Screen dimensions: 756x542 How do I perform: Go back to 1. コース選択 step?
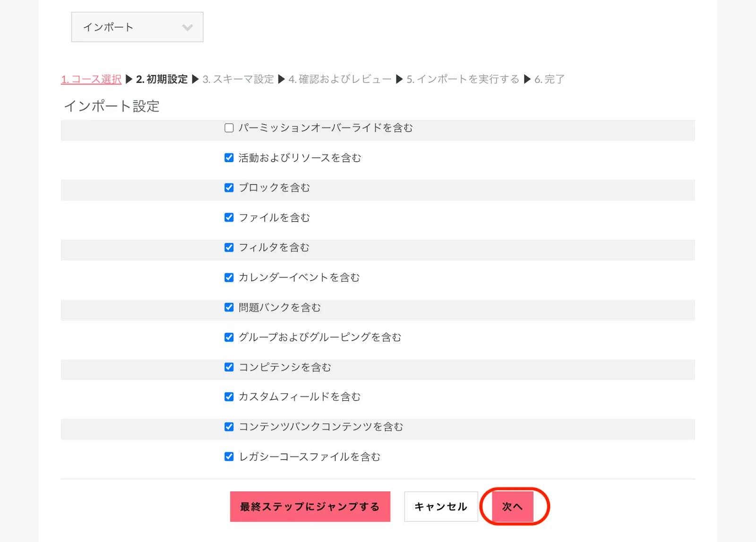[x=91, y=79]
